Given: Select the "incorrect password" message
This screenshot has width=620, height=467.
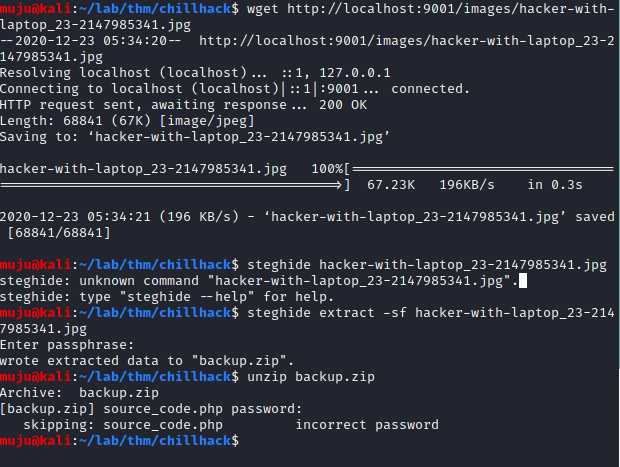Looking at the screenshot, I should click(x=367, y=425).
